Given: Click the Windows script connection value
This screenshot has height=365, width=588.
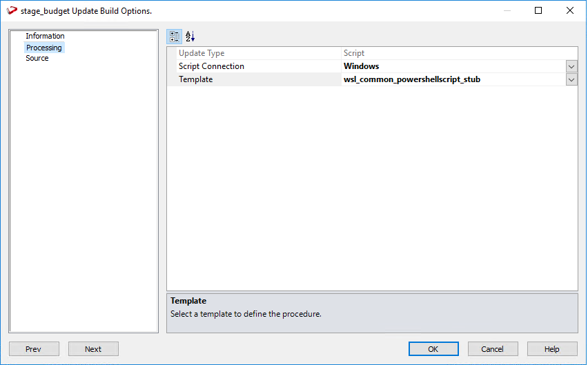Looking at the screenshot, I should [362, 66].
